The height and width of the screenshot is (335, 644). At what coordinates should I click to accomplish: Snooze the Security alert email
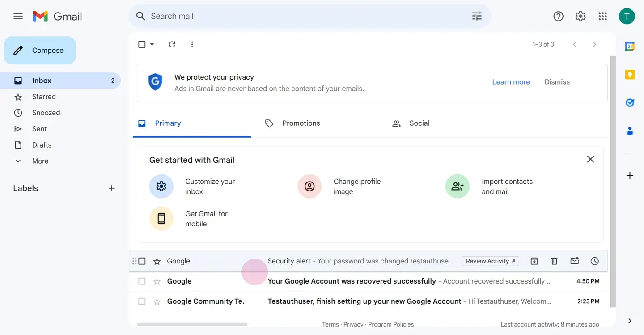(x=594, y=261)
